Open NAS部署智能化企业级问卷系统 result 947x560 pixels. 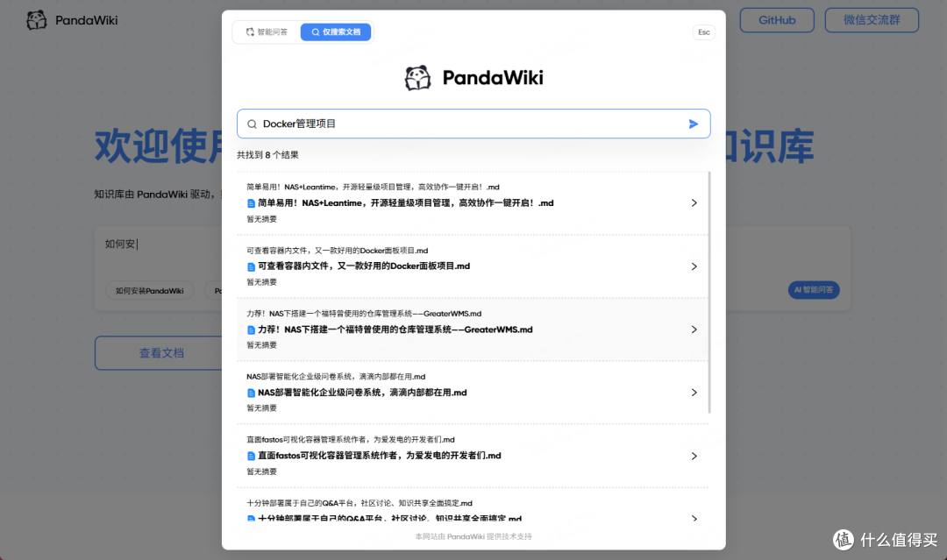point(362,393)
